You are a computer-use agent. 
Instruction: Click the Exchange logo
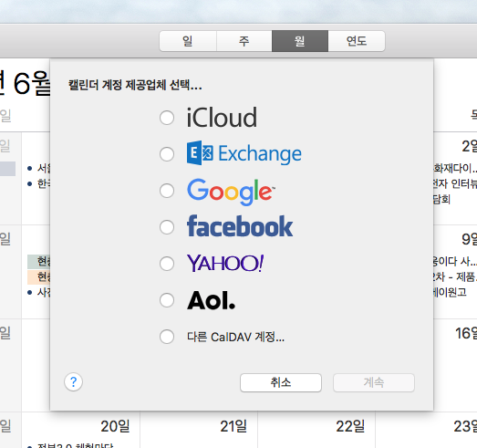tap(244, 153)
